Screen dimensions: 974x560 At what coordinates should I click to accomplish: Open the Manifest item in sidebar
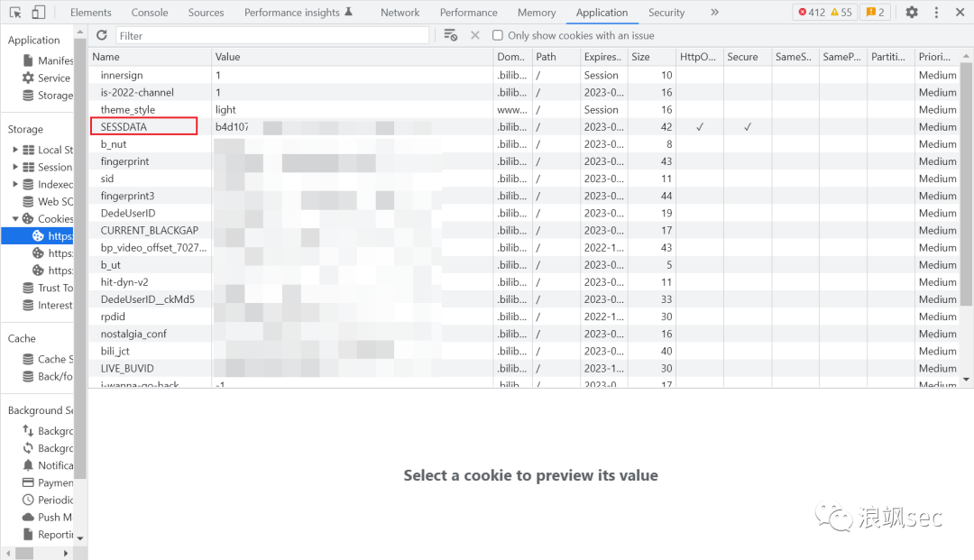pyautogui.click(x=48, y=60)
